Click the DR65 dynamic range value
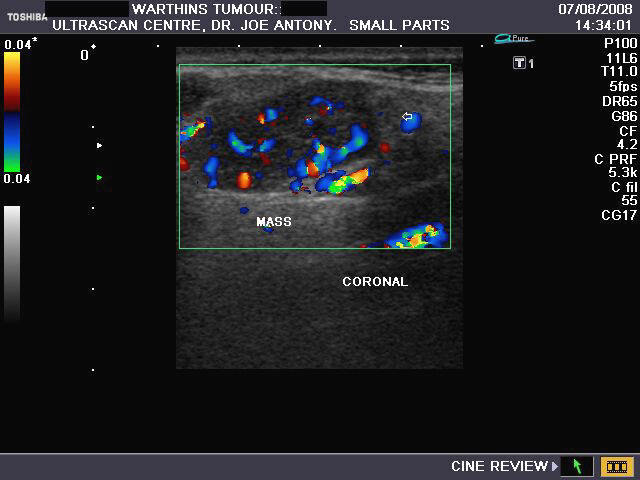This screenshot has width=640, height=480. click(x=622, y=101)
